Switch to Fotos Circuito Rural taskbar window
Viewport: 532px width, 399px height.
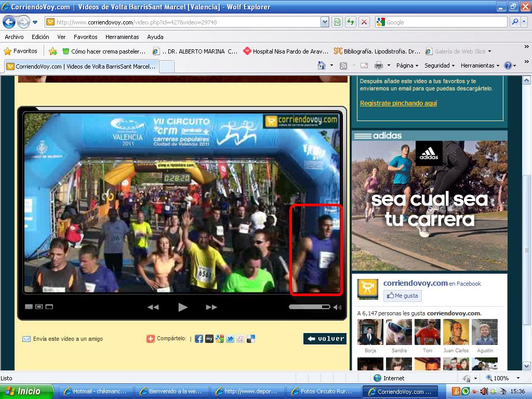(x=324, y=392)
